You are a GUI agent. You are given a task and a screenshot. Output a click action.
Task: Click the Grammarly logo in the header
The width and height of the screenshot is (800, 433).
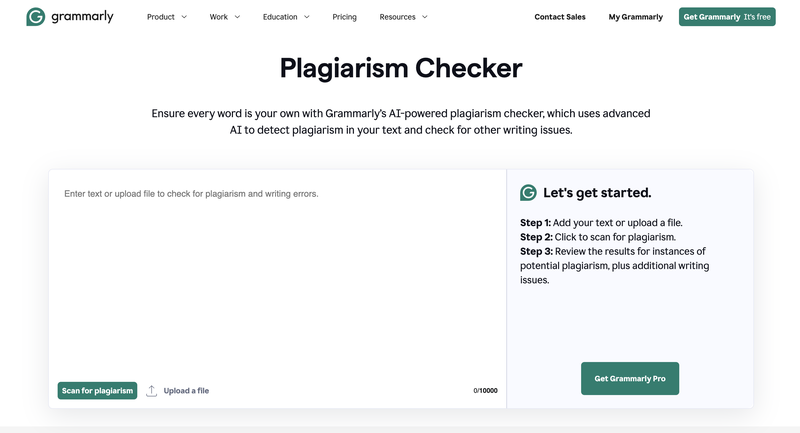coord(70,17)
